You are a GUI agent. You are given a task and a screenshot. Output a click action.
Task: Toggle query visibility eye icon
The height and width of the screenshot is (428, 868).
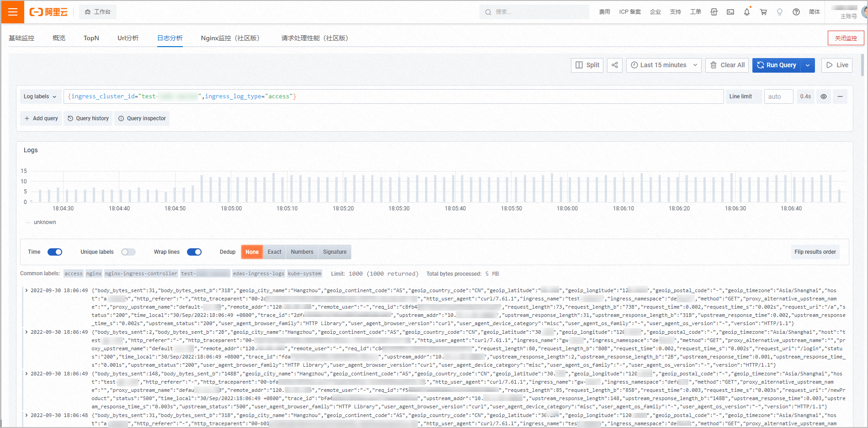(x=824, y=96)
